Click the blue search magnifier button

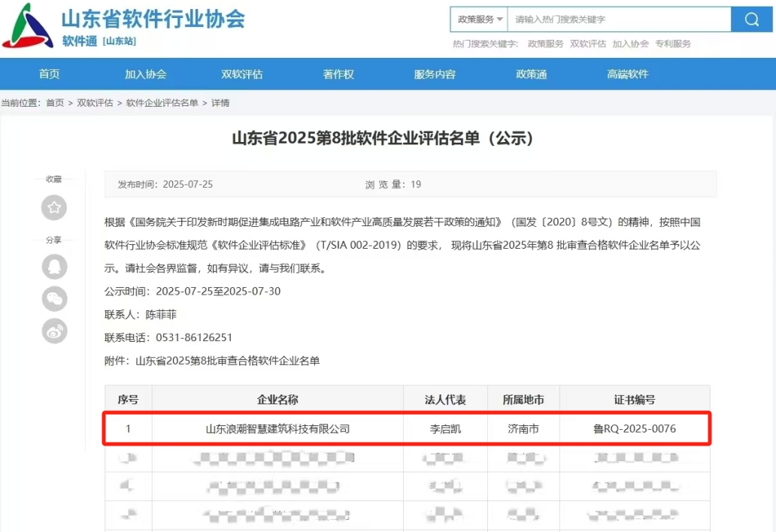pyautogui.click(x=751, y=20)
